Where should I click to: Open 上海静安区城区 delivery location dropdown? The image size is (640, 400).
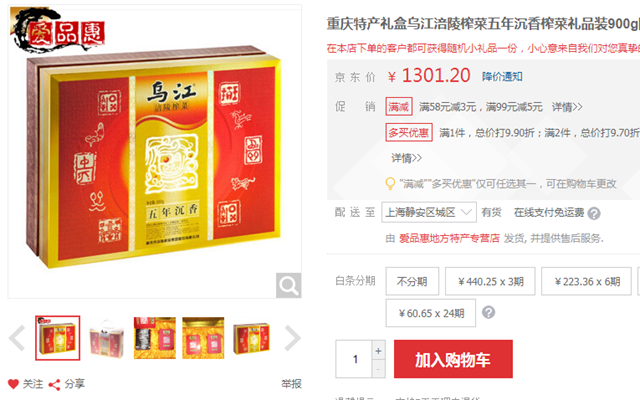tap(429, 212)
